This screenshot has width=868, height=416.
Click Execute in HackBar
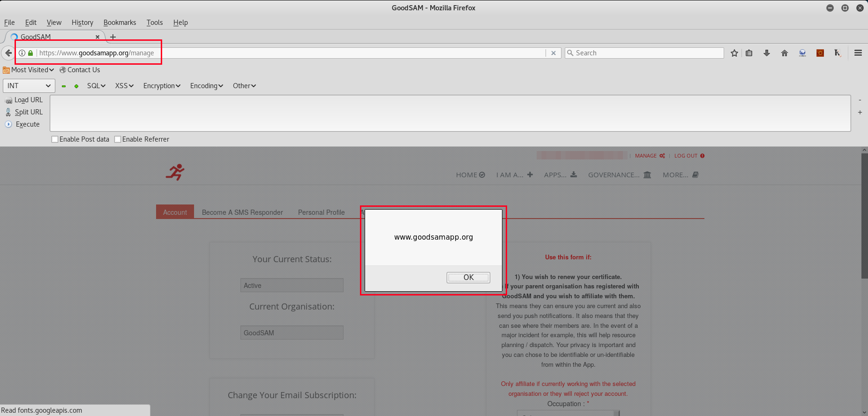[22, 124]
